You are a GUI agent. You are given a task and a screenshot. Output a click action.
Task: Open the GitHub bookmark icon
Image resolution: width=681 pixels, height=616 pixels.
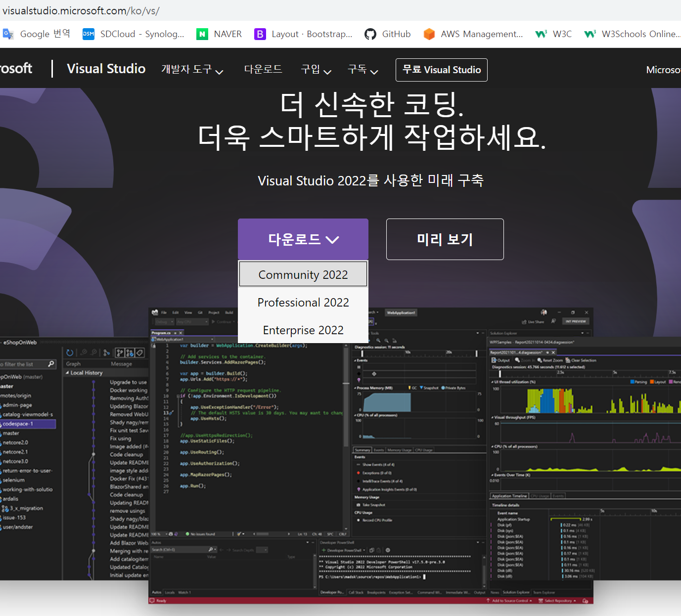pos(370,34)
